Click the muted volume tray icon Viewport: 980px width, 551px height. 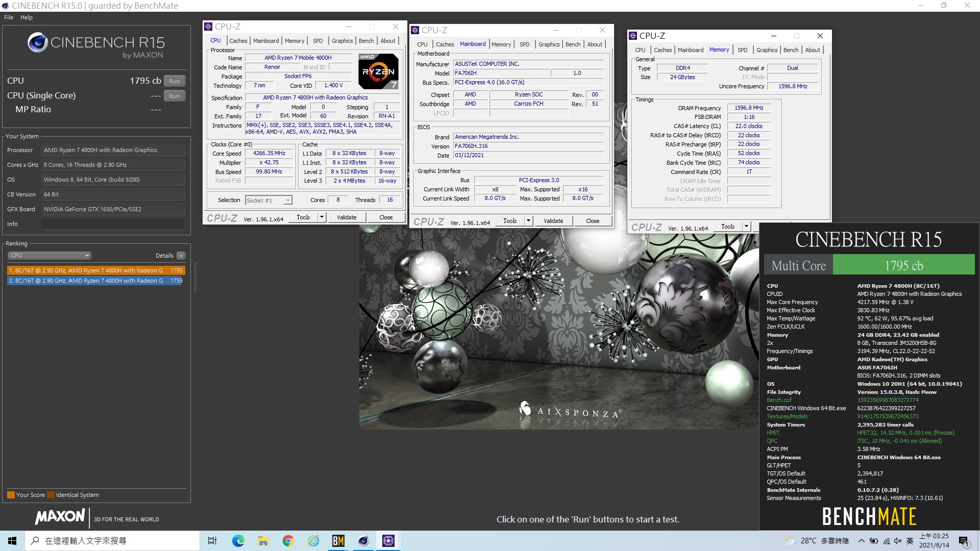(898, 541)
